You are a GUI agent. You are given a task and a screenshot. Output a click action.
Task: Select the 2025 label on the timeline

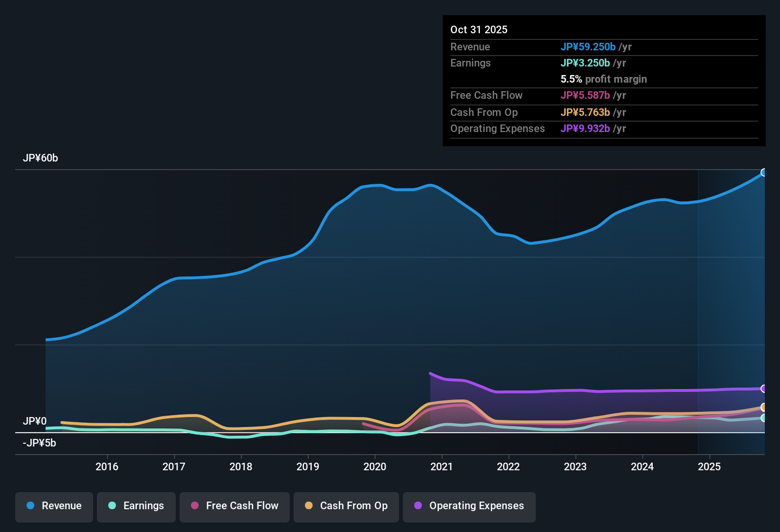[710, 466]
